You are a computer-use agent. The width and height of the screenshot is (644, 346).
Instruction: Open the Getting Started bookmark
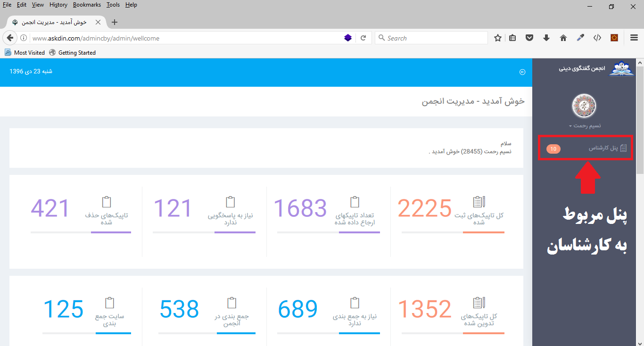pos(72,53)
